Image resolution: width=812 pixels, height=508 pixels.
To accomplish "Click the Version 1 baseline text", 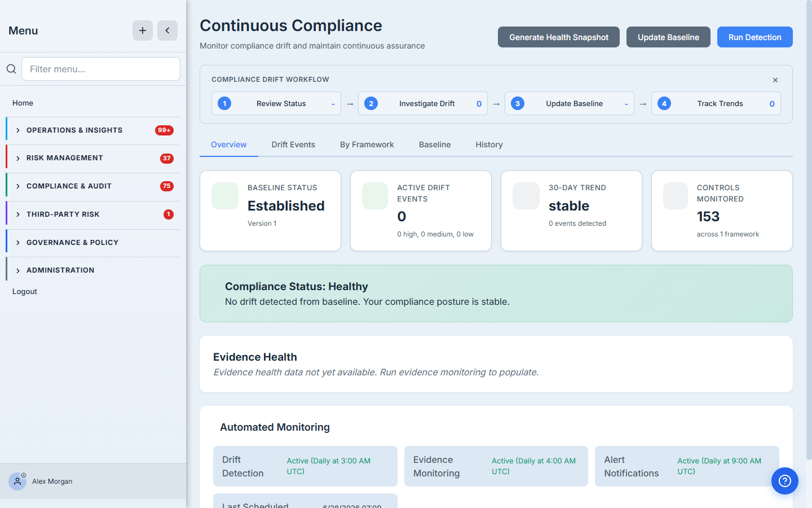I will pyautogui.click(x=262, y=224).
